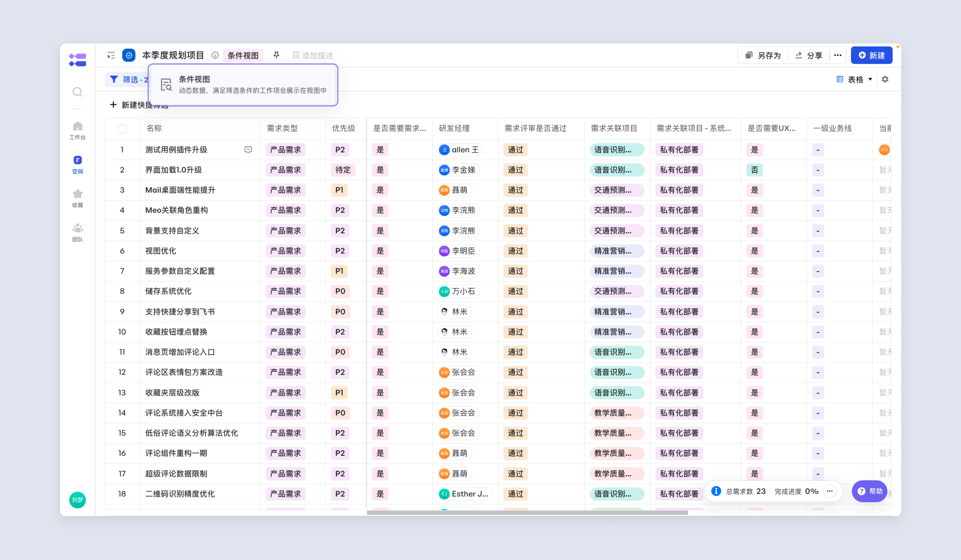Image resolution: width=961 pixels, height=560 pixels.
Task: Click the info icon in the stats bar
Action: coord(716,491)
